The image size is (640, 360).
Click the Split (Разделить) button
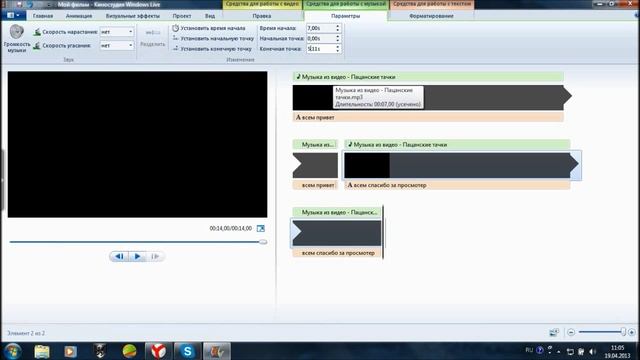coord(153,38)
